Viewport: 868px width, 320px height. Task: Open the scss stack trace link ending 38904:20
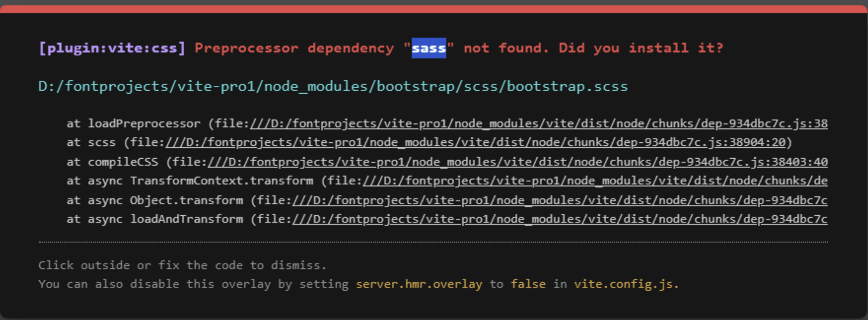(x=475, y=142)
